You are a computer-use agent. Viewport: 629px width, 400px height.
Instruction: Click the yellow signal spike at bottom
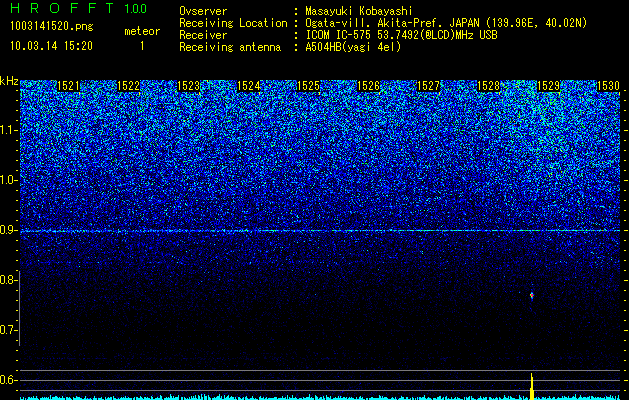pyautogui.click(x=532, y=386)
